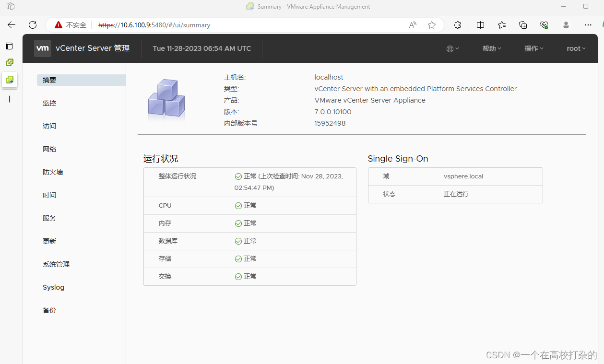The image size is (604, 364).
Task: Open the favorites list icon
Action: [502, 25]
